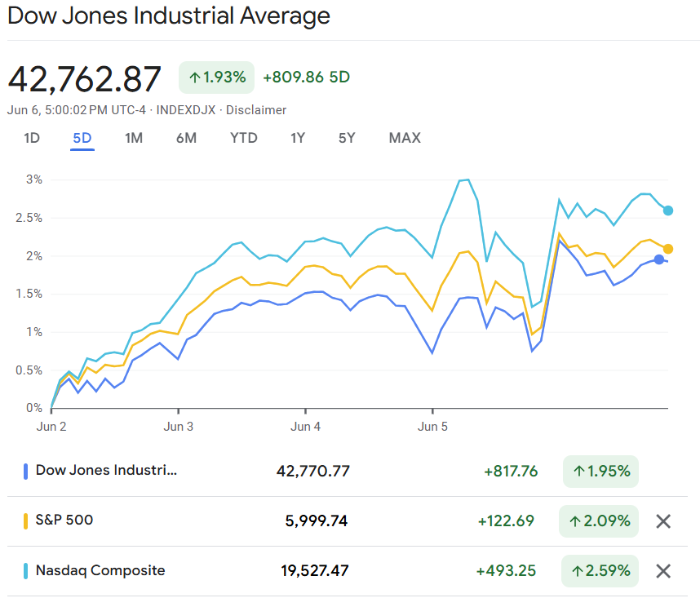Click the 19,527.47 Nasdaq value
The height and width of the screenshot is (598, 700).
coord(315,571)
